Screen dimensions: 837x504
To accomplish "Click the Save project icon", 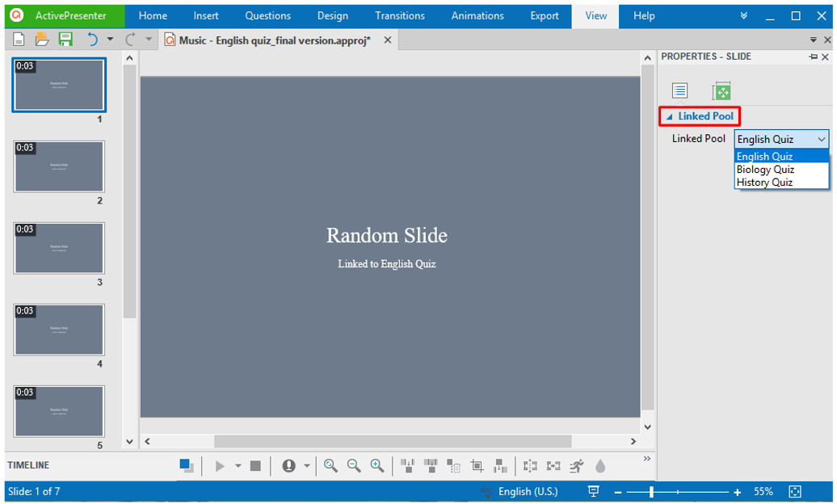I will point(65,40).
